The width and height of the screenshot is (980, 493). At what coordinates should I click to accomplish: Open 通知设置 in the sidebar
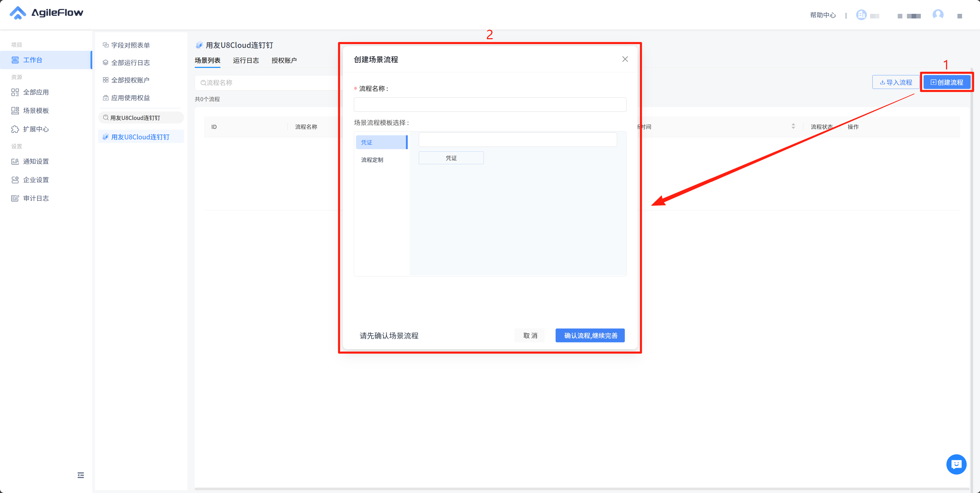pyautogui.click(x=36, y=161)
